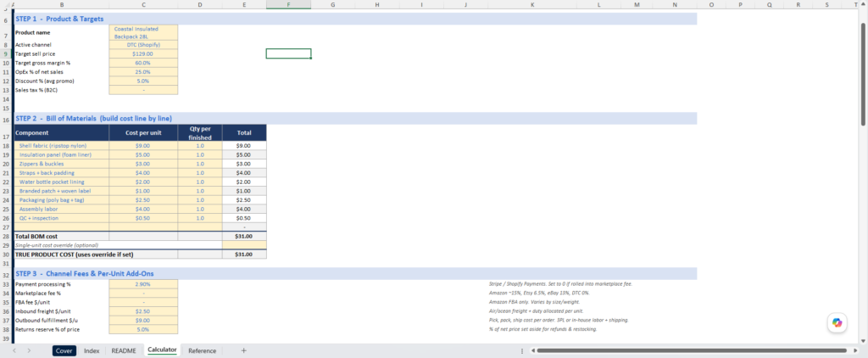868x358 pixels.
Task: Click 'Straps + back padding' cell
Action: point(61,173)
